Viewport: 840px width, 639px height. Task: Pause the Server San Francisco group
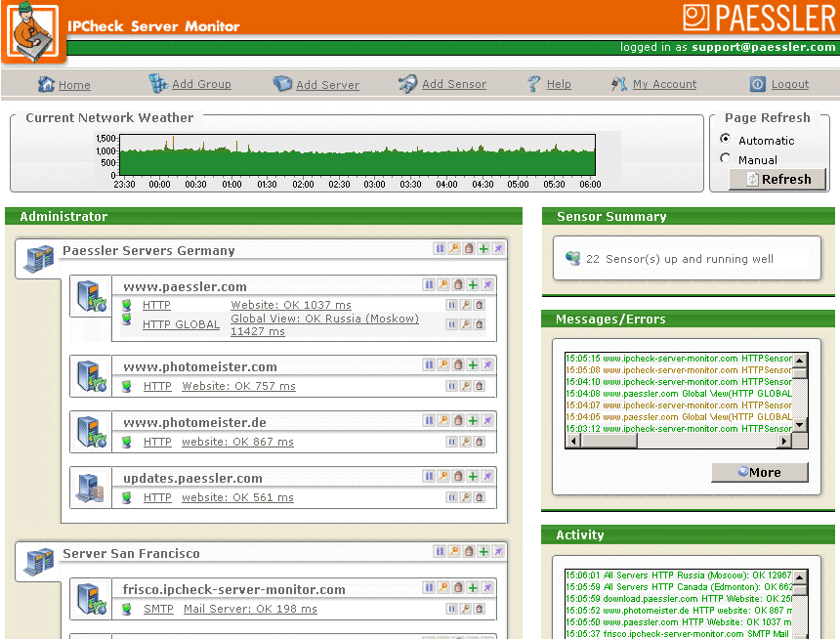click(x=440, y=551)
